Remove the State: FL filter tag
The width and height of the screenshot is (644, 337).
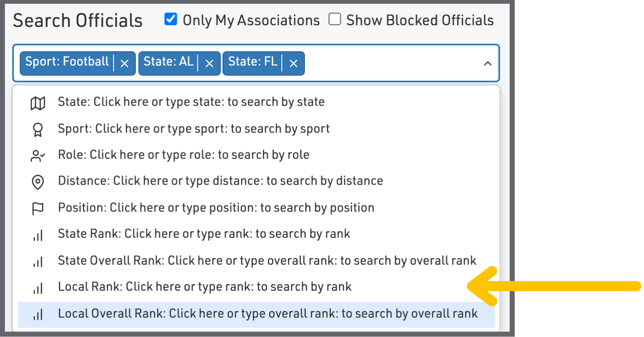(x=294, y=64)
